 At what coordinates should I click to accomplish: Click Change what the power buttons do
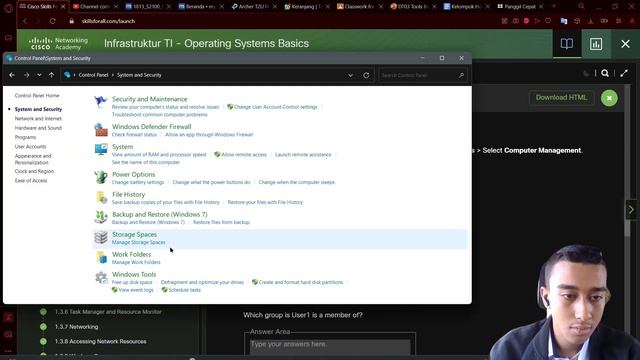[211, 182]
